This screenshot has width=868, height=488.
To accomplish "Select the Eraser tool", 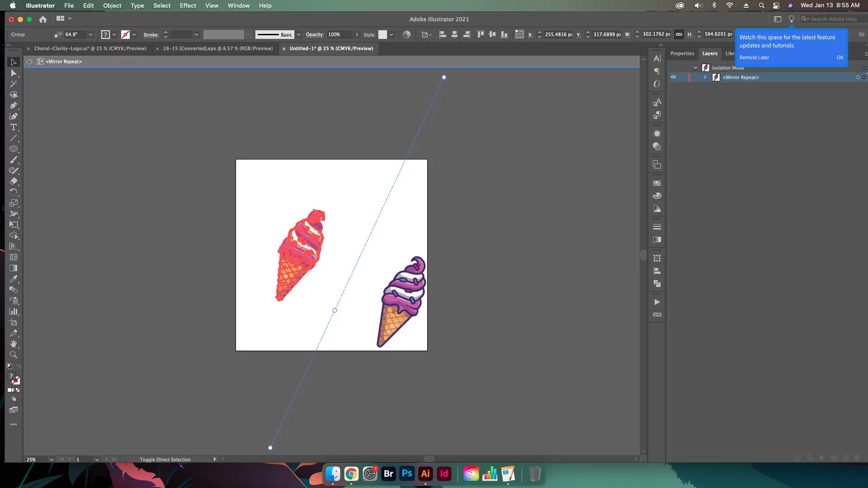I will (x=13, y=182).
